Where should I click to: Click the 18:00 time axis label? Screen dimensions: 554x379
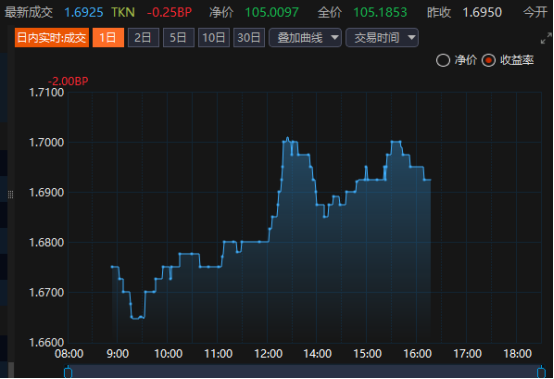pos(518,354)
